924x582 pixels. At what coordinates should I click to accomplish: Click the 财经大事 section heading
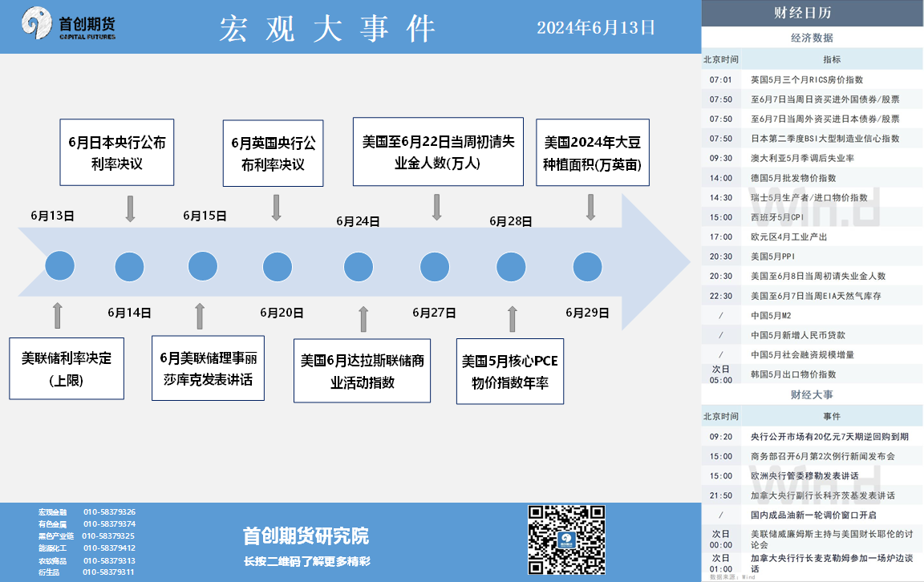click(812, 394)
